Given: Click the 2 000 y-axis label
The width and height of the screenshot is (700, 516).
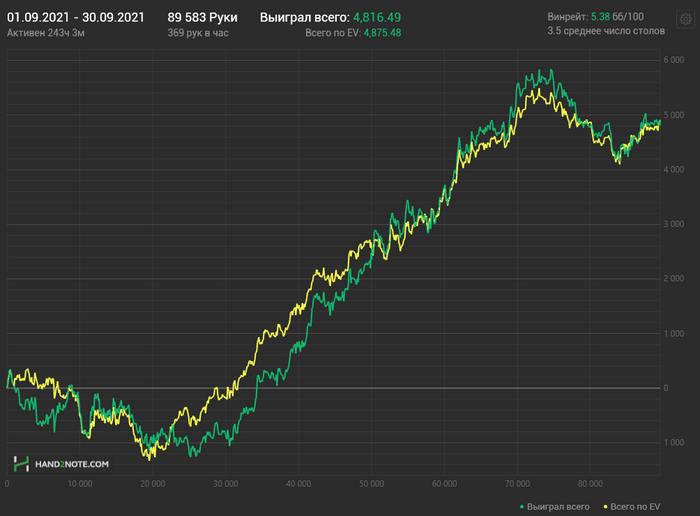Looking at the screenshot, I should [674, 278].
